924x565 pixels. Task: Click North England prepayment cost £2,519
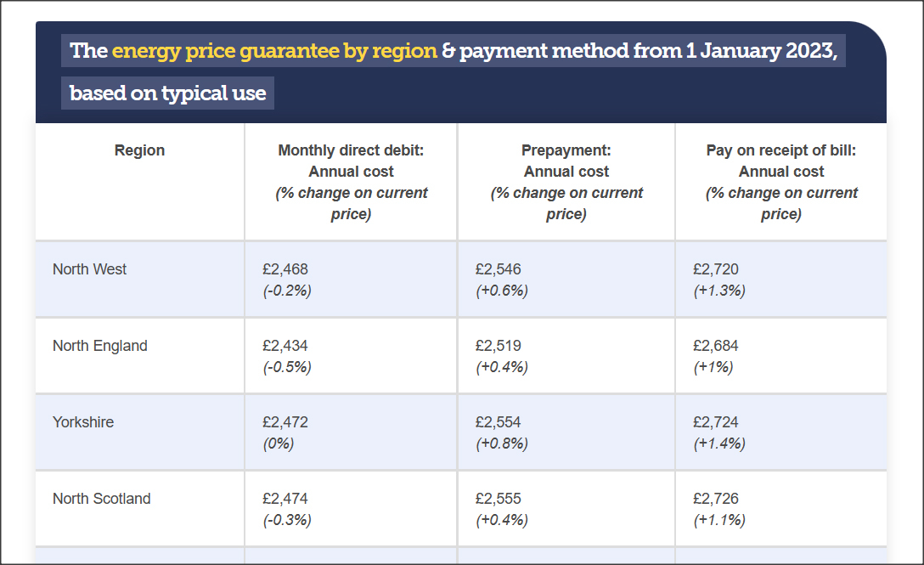[499, 346]
